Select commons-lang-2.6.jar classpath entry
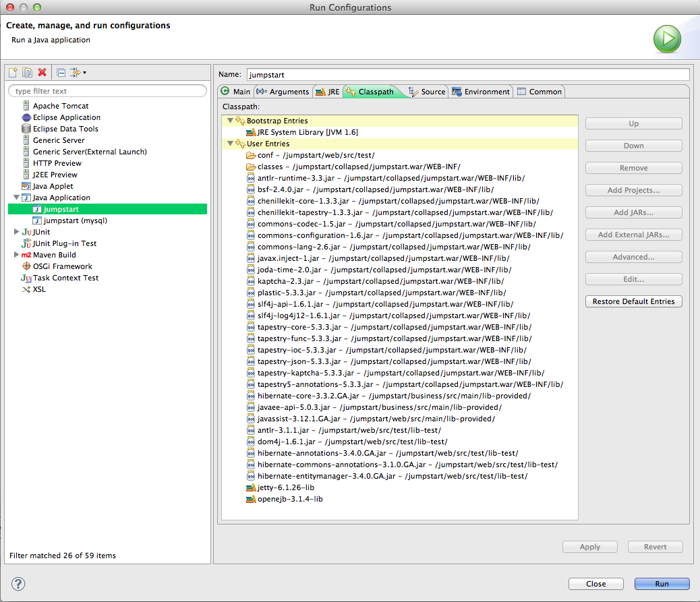This screenshot has height=602, width=700. (x=394, y=247)
